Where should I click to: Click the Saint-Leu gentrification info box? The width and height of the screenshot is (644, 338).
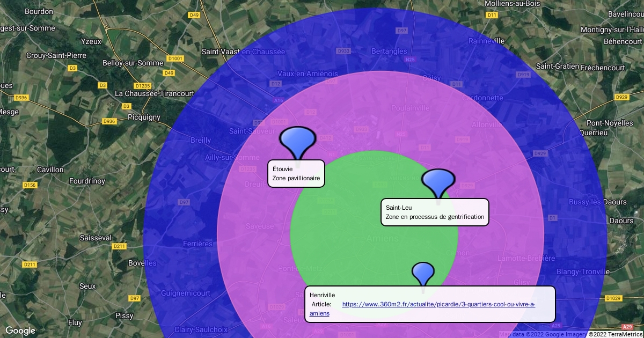point(435,212)
